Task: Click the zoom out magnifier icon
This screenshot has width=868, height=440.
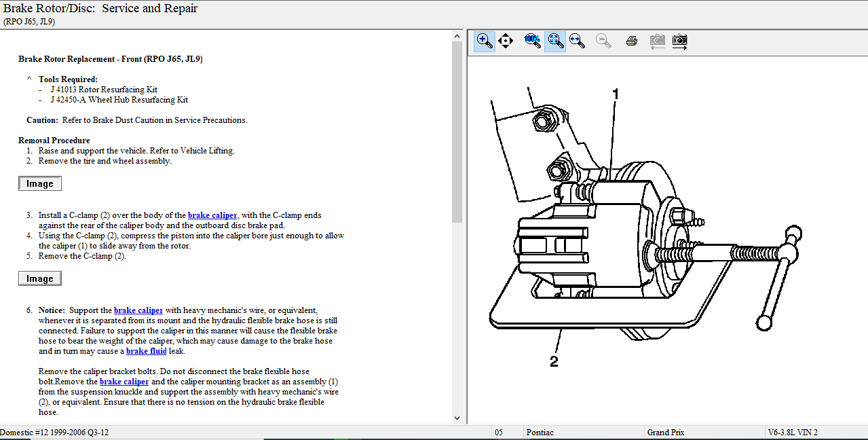Action: [603, 41]
